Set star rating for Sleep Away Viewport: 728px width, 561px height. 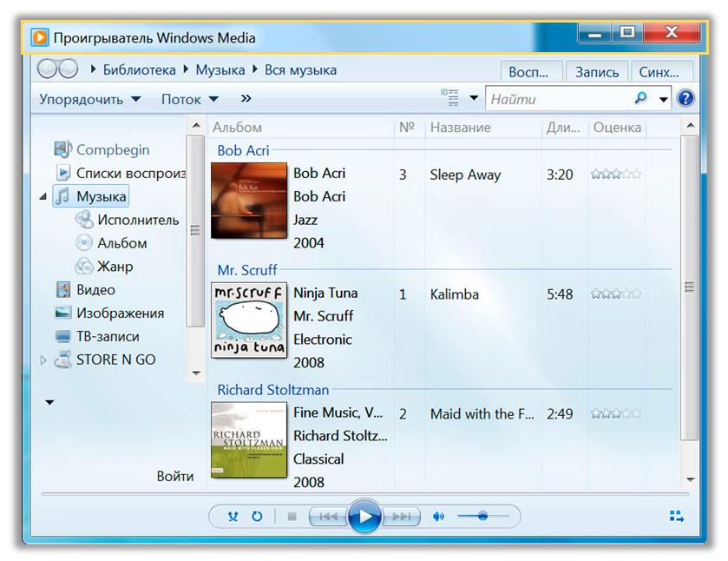click(616, 175)
